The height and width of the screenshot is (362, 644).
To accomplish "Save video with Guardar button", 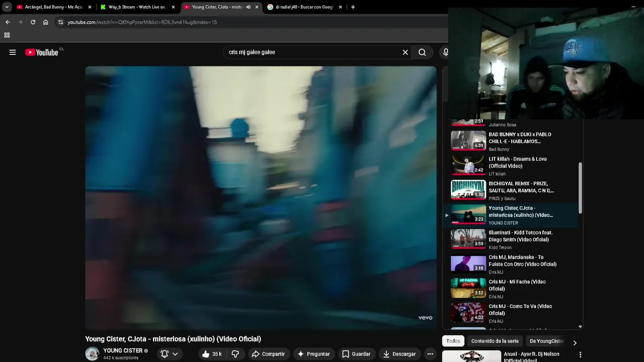I will coord(356,354).
